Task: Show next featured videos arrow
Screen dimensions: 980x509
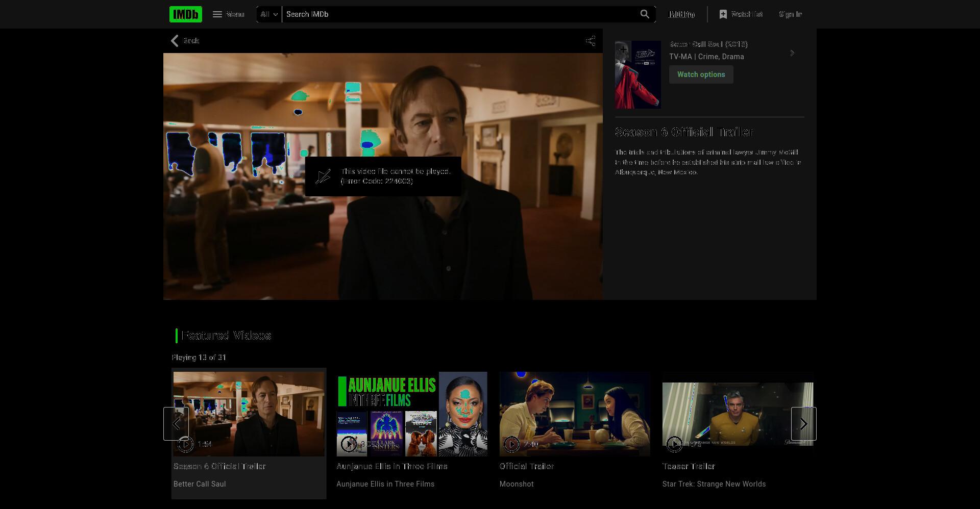Action: coord(803,424)
